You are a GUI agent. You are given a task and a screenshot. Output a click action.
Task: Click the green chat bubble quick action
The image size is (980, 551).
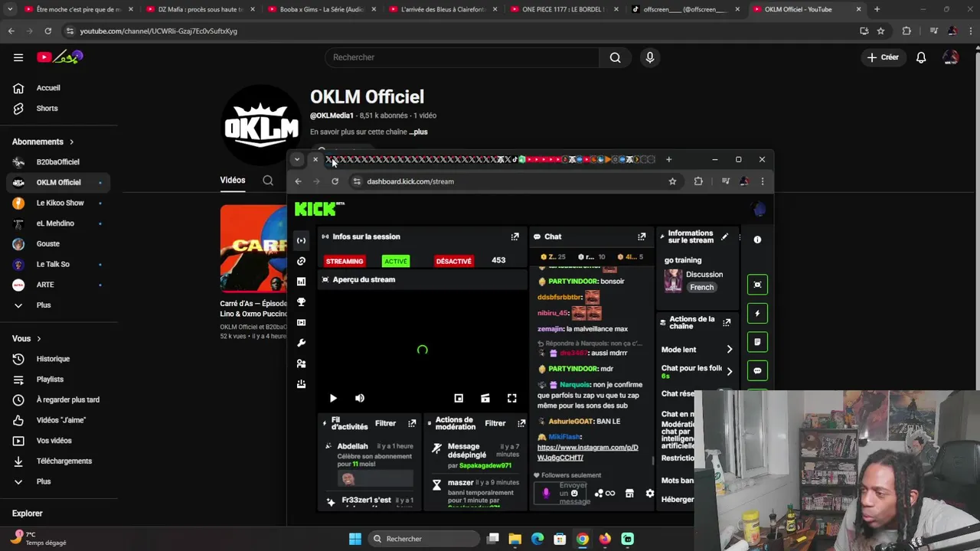click(x=757, y=370)
